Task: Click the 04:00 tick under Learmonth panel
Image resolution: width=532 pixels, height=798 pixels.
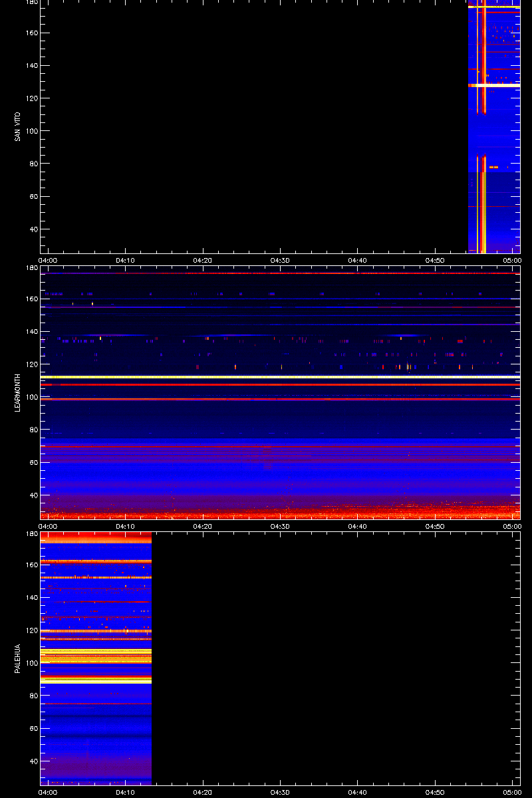Action: click(x=49, y=526)
